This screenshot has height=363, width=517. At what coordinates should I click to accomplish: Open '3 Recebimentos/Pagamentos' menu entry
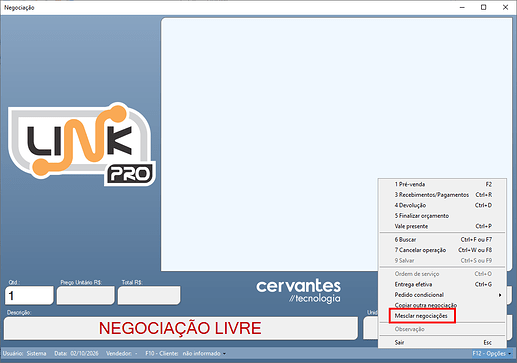[x=442, y=195]
